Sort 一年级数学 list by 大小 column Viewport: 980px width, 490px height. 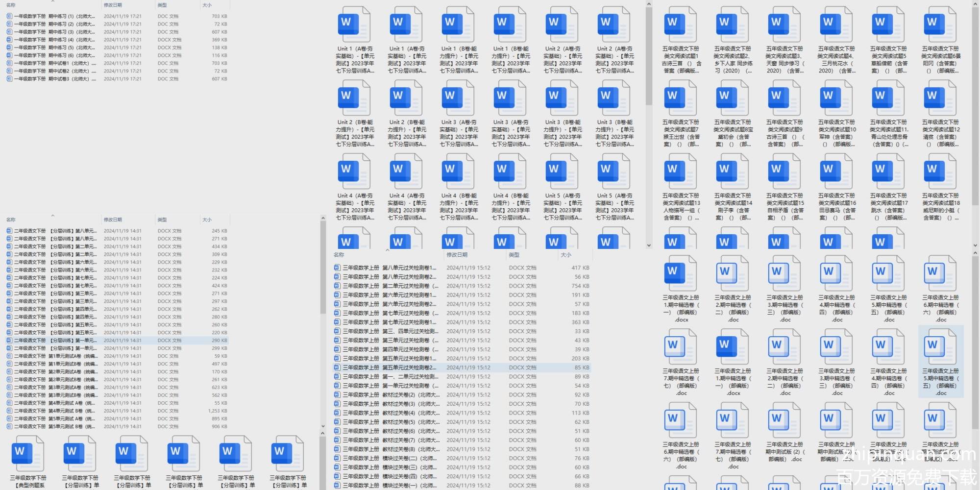coord(207,5)
